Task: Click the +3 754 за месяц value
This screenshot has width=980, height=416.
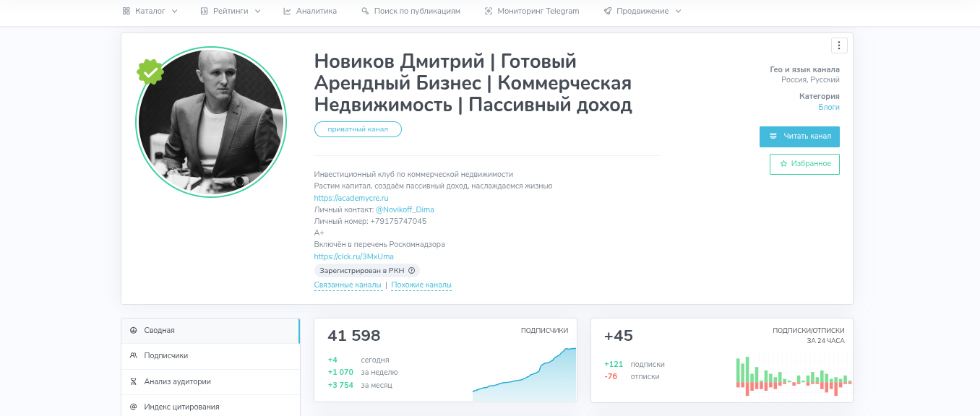Action: (x=340, y=386)
